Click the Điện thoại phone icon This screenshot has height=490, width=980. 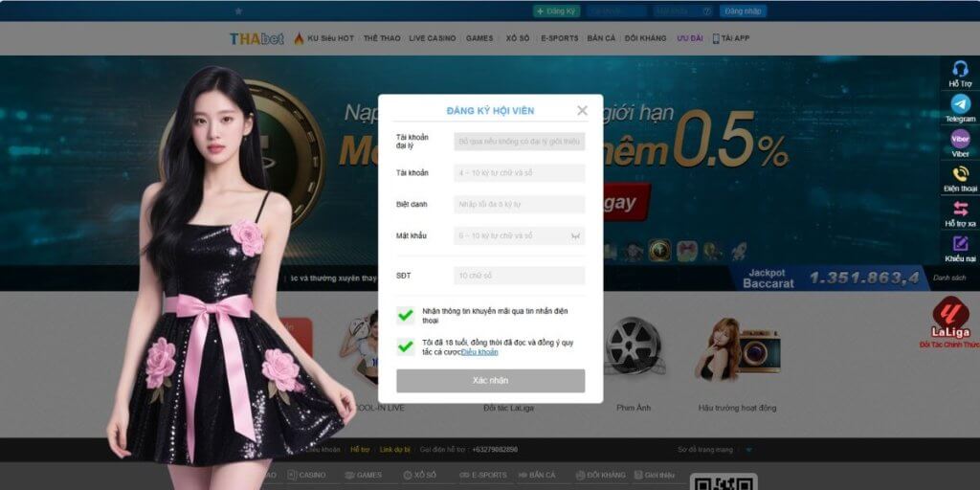pyautogui.click(x=960, y=174)
